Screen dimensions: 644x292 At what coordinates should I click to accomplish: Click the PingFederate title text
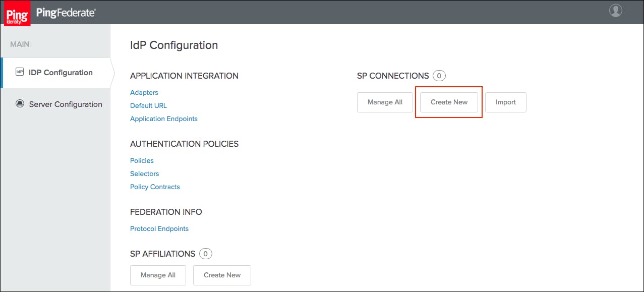click(66, 13)
